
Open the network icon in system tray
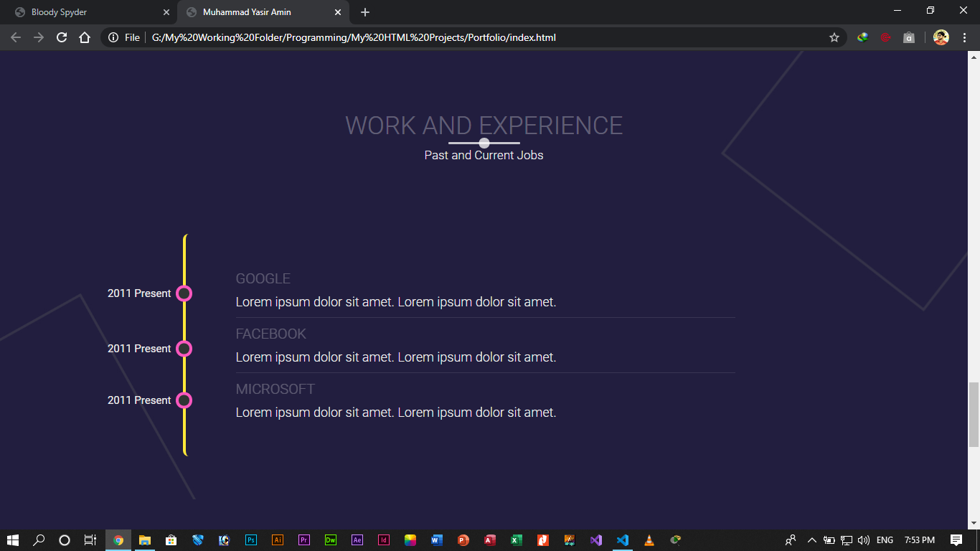(x=847, y=540)
